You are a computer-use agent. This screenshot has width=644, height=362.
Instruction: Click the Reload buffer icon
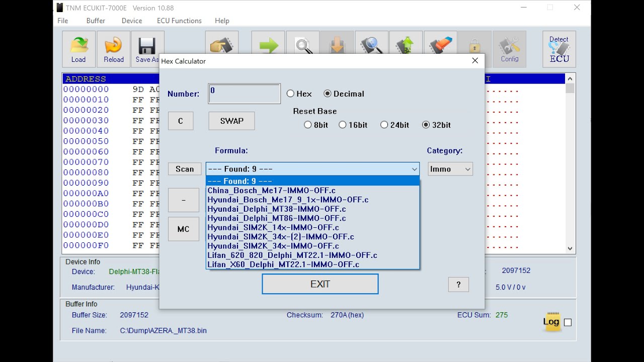(114, 49)
